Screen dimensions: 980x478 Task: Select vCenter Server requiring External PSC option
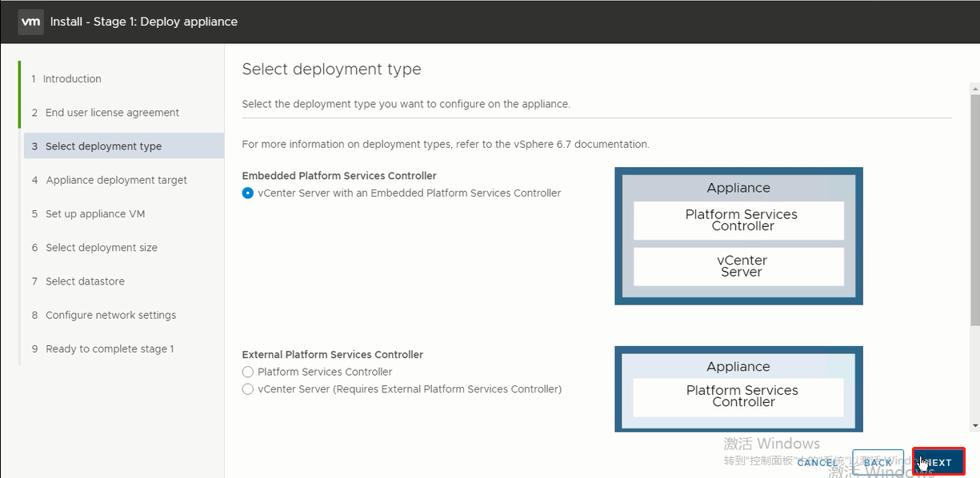click(x=248, y=389)
